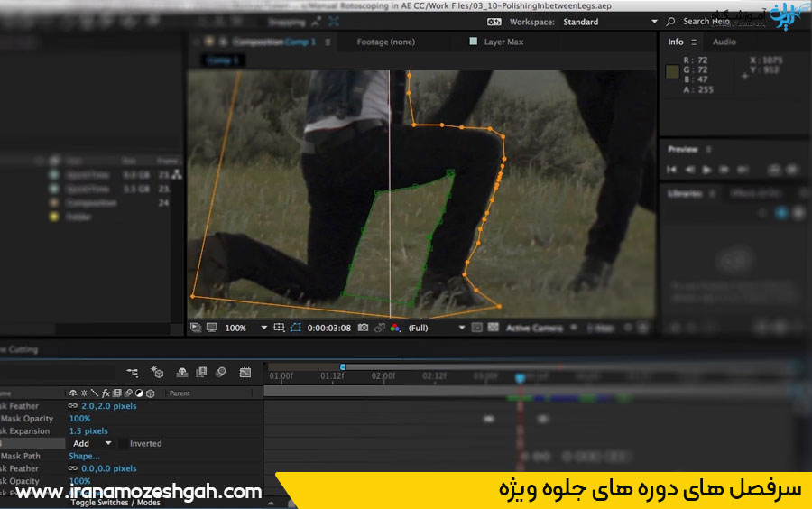Click the Search Help field
The width and height of the screenshot is (812, 509).
click(706, 22)
